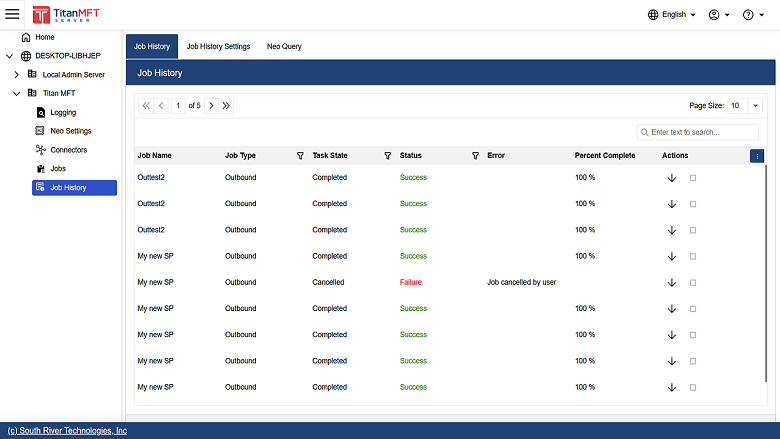This screenshot has height=439, width=780.
Task: Click the Job Type column filter icon
Action: point(300,156)
